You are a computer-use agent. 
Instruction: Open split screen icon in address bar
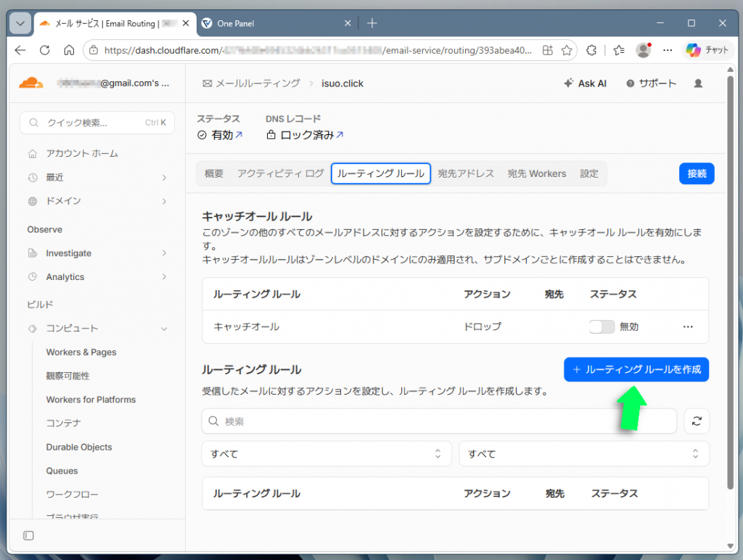click(x=547, y=50)
